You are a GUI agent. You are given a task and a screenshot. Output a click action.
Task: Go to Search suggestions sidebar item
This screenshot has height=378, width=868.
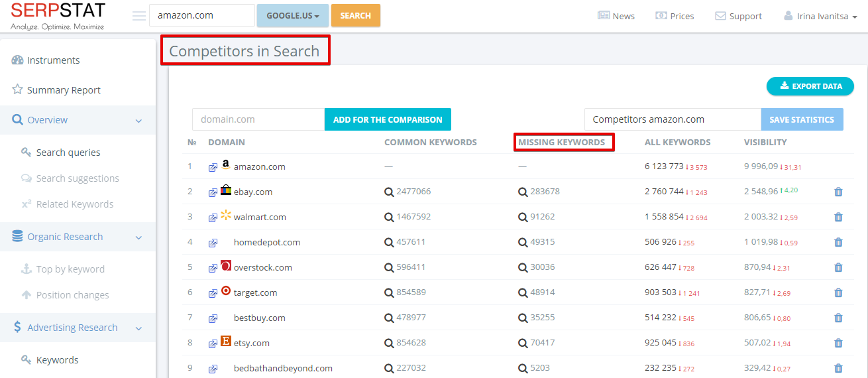point(70,178)
